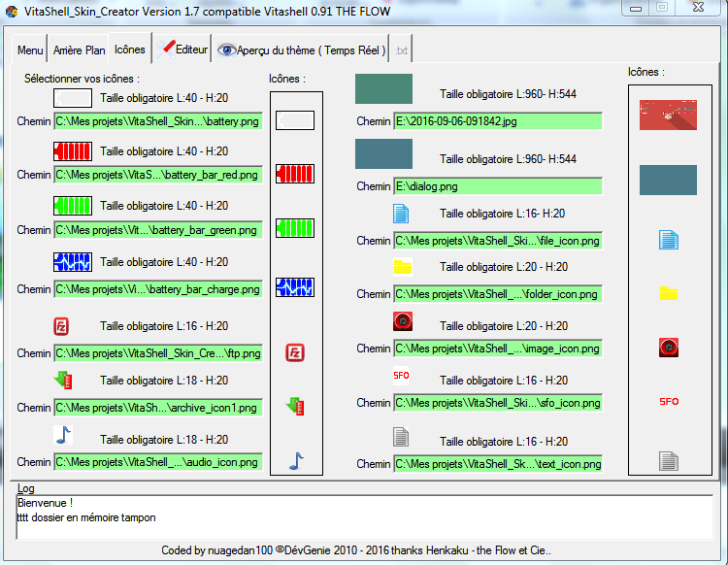The height and width of the screenshot is (565, 728).
Task: Select the Icônes tab
Action: pos(130,49)
